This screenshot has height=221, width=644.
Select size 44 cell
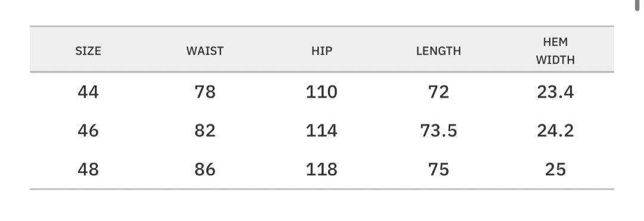[88, 92]
